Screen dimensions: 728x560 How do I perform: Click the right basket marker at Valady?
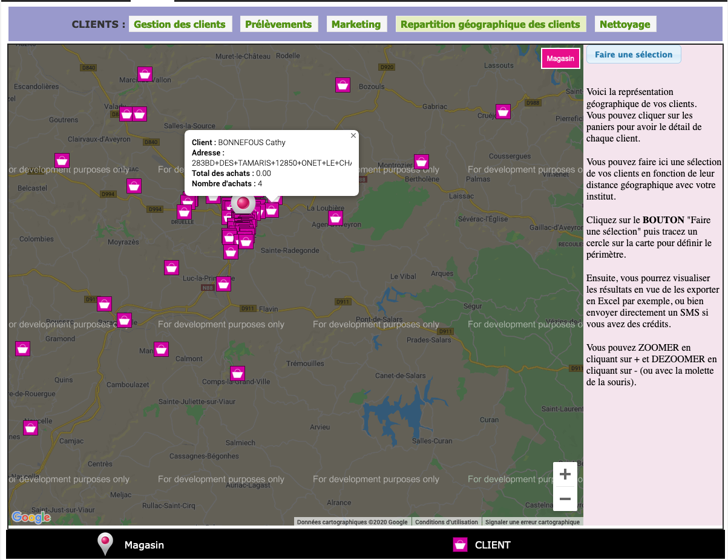(140, 114)
